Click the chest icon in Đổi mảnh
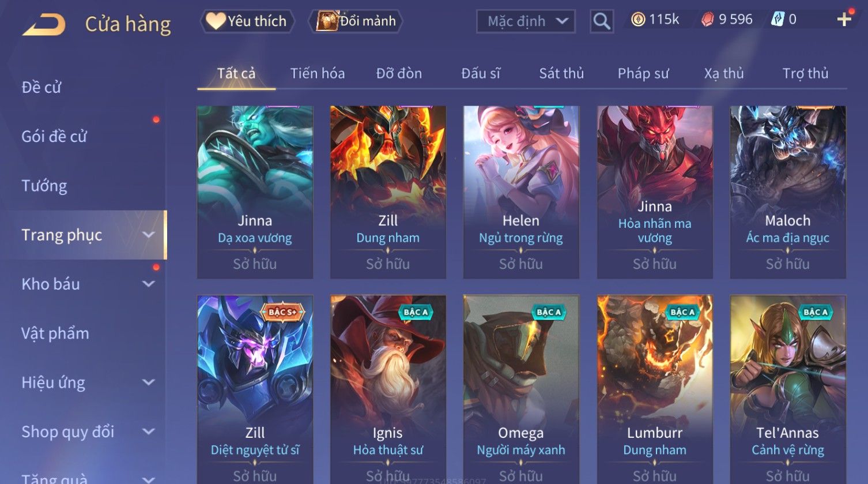Viewport: 868px width, 484px height. [327, 21]
